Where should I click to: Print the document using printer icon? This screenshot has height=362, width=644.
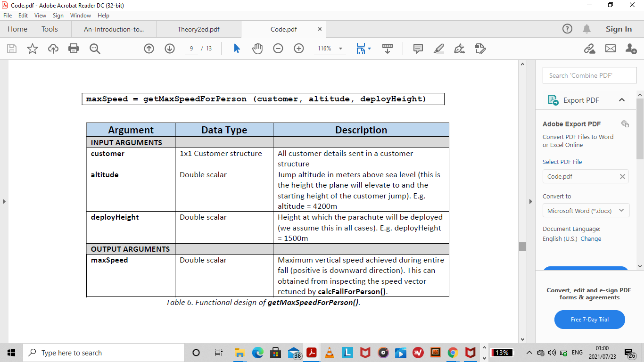74,49
